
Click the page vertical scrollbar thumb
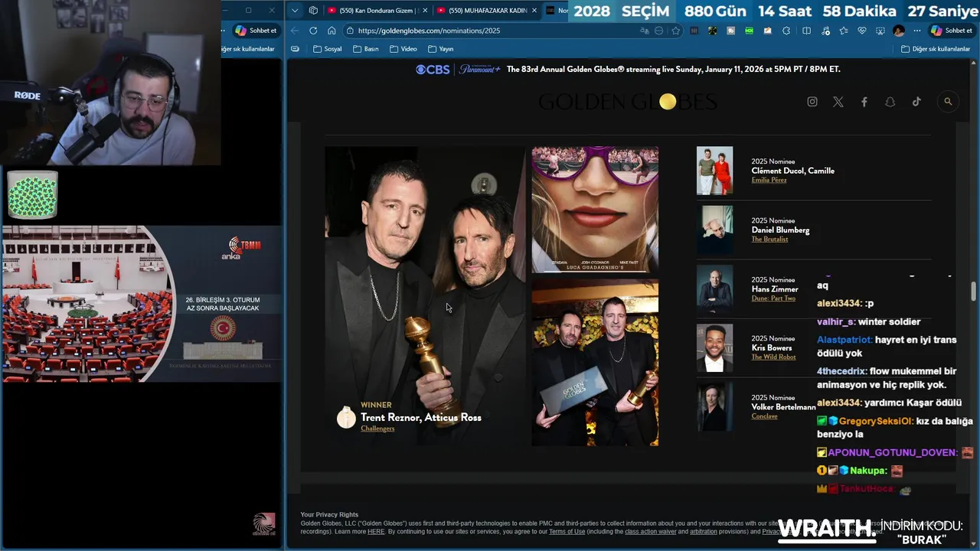click(974, 292)
